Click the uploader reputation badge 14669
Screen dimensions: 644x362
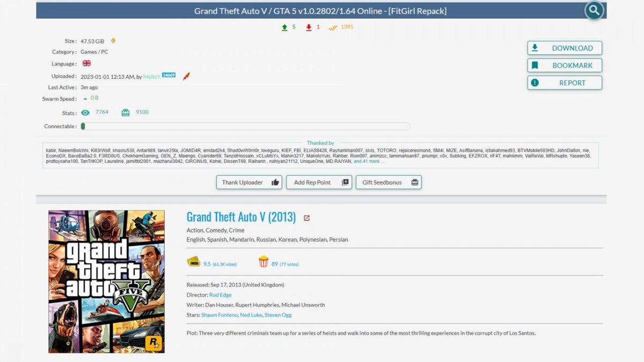tap(169, 75)
